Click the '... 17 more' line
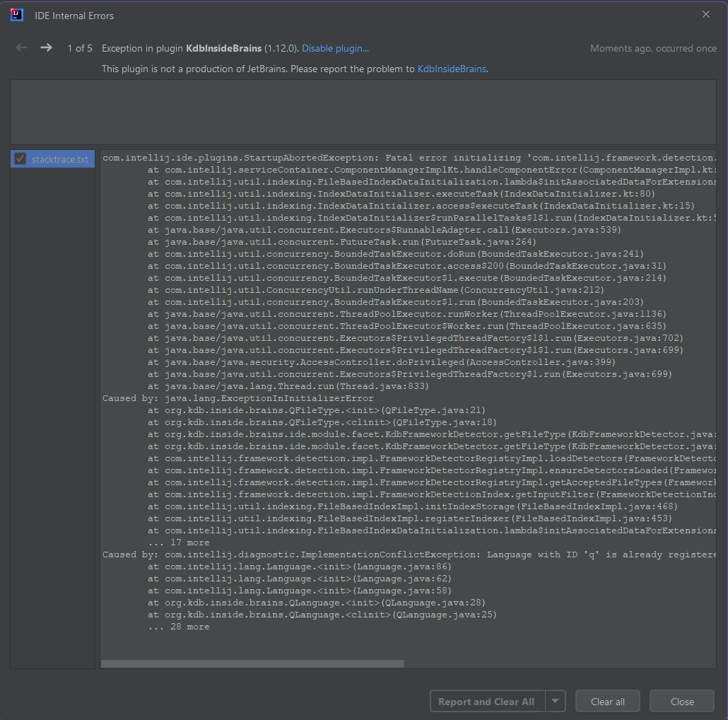The height and width of the screenshot is (720, 728). [x=179, y=542]
